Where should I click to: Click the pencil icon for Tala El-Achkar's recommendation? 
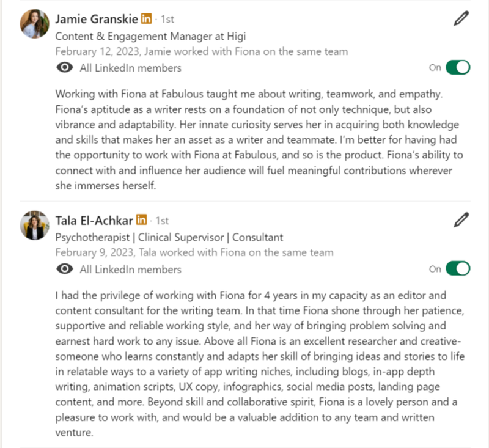461,220
